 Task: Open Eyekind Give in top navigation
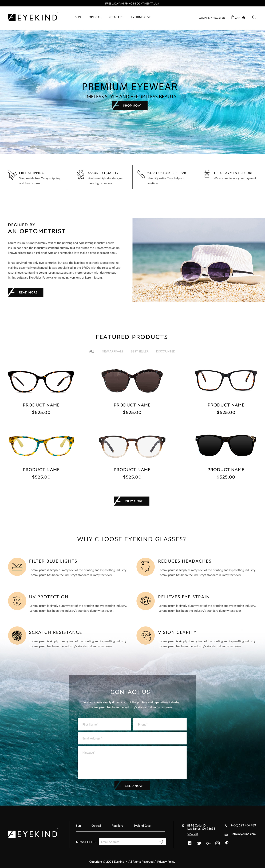[141, 17]
